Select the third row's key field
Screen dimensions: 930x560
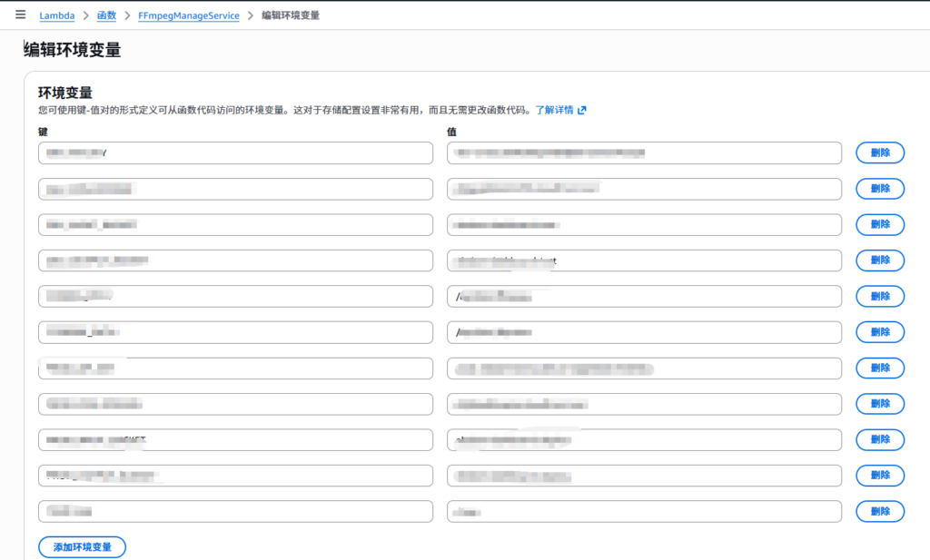235,225
